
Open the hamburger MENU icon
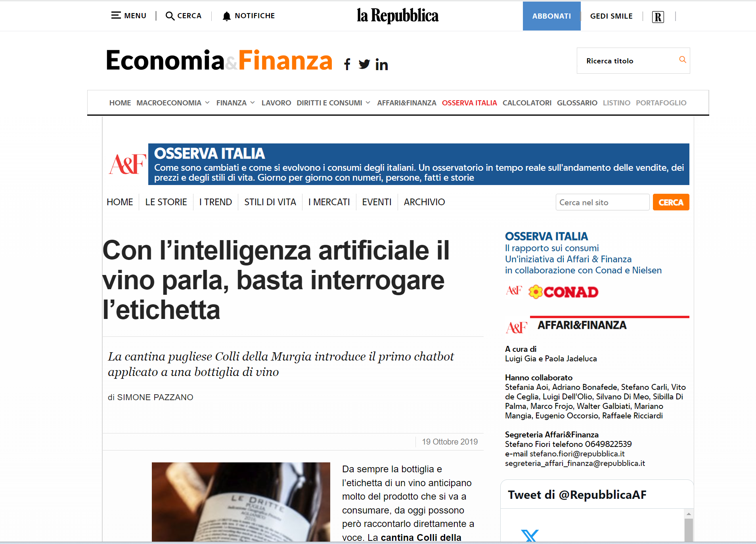(x=116, y=15)
